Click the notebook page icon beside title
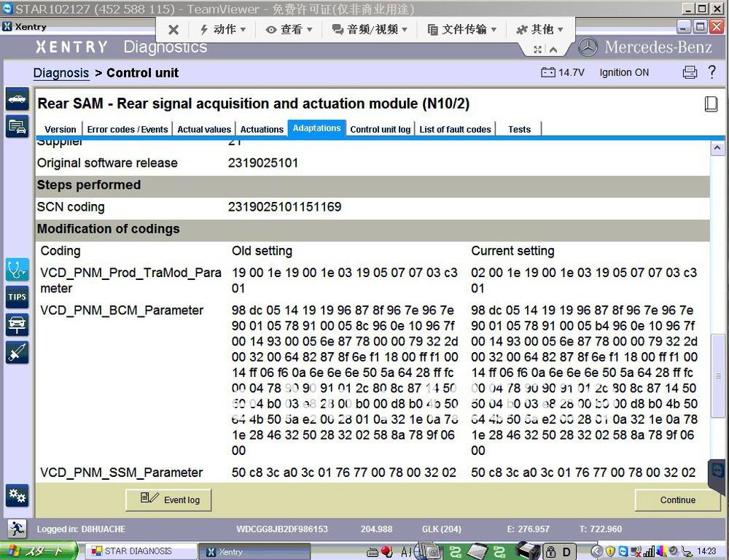 (711, 104)
